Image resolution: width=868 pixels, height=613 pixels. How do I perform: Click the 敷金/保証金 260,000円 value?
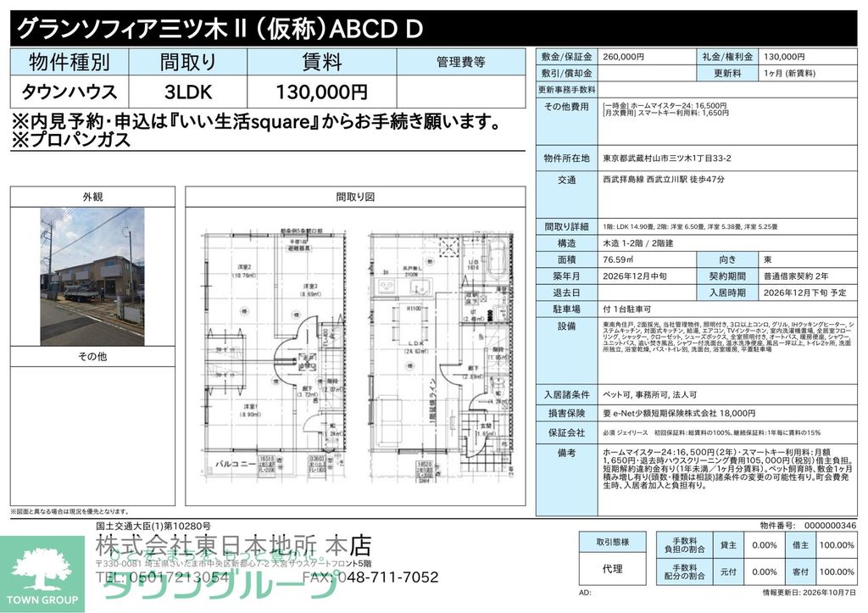coord(623,57)
